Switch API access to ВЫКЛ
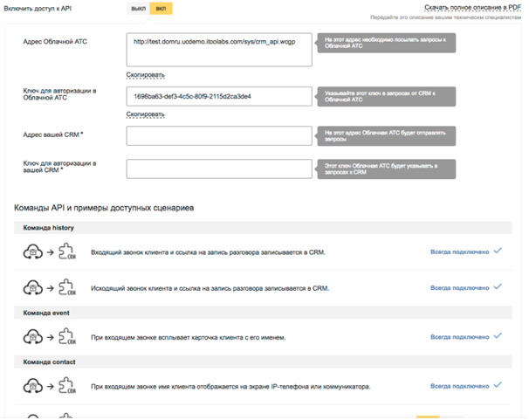This screenshot has width=529, height=420. (138, 8)
